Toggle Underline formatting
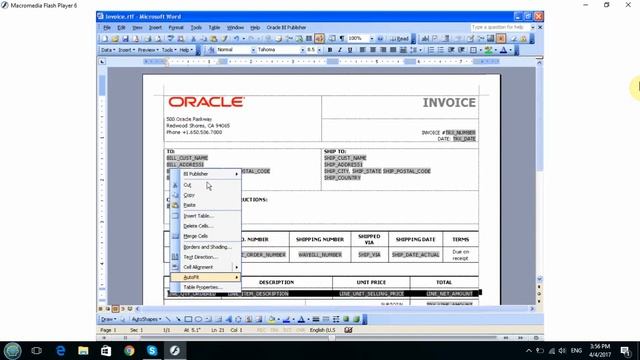Viewport: 640px width, 360px height. tap(350, 50)
